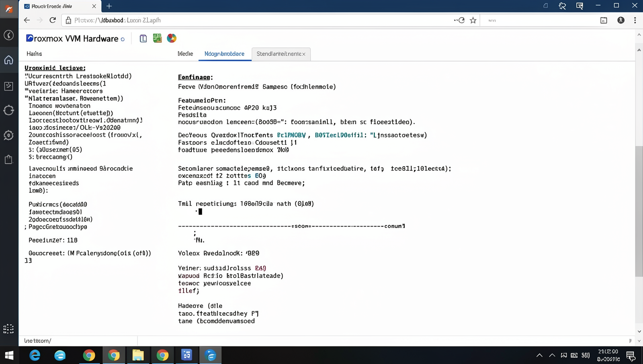Click the checklist icon in left sidebar
The width and height of the screenshot is (643, 364).
point(9,86)
